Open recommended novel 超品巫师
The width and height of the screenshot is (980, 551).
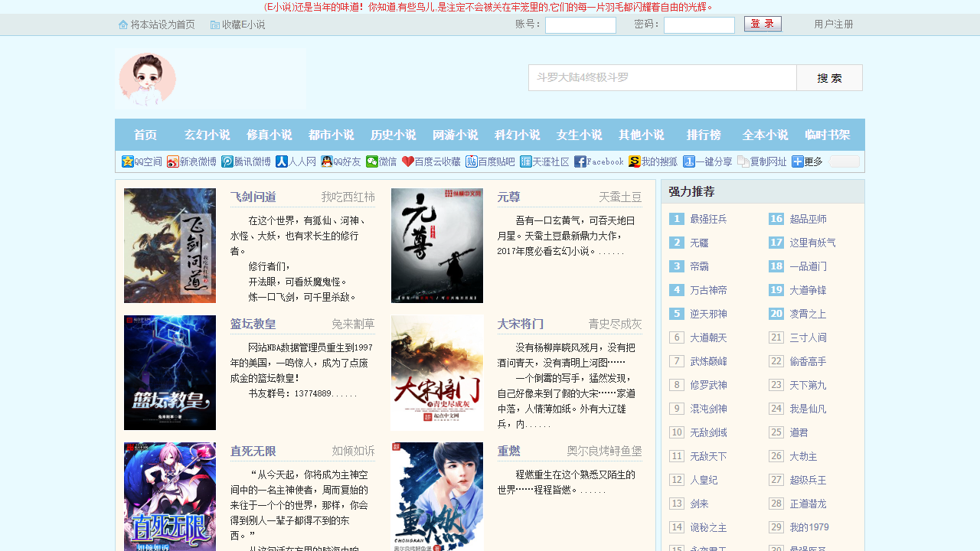pos(808,219)
